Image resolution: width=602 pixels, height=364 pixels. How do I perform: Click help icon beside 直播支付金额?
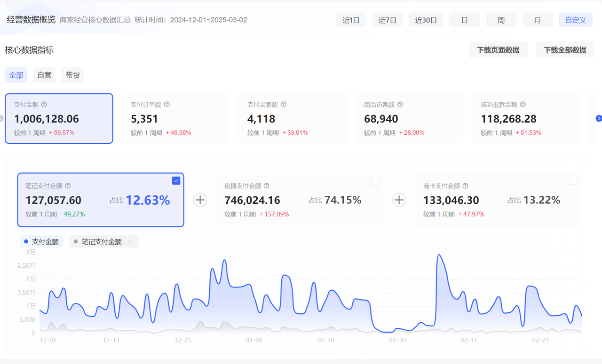(266, 186)
